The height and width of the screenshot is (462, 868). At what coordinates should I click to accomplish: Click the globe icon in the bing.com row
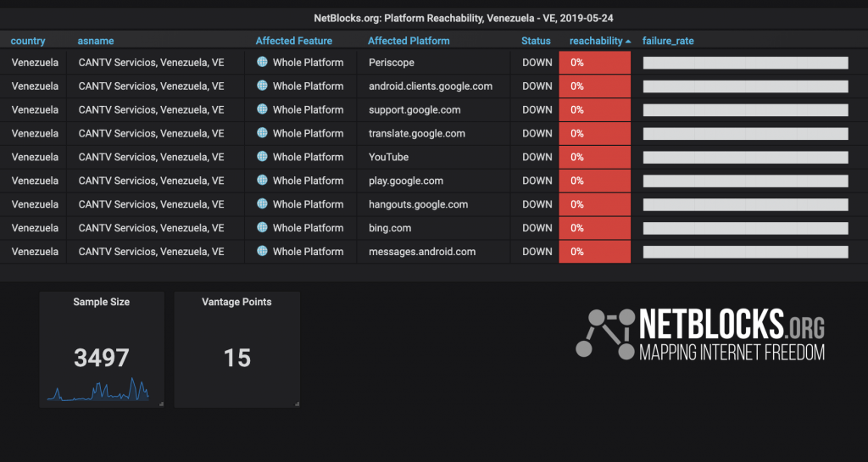click(263, 227)
